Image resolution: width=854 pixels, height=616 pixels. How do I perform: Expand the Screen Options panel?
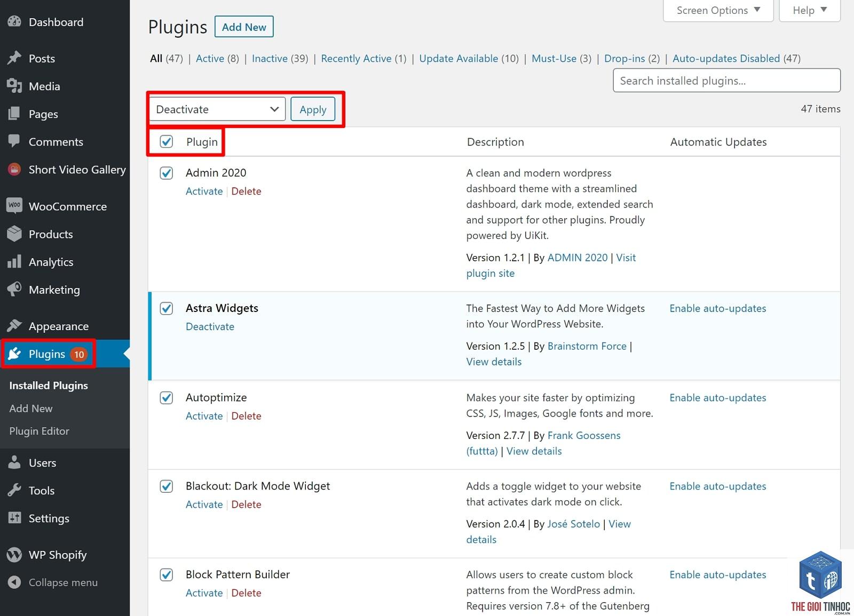(718, 11)
